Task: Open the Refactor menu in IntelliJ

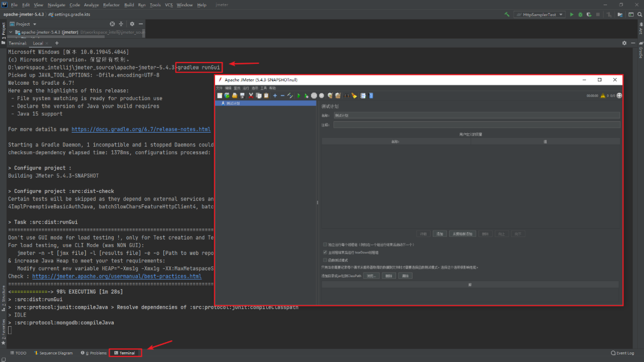Action: pos(111,5)
